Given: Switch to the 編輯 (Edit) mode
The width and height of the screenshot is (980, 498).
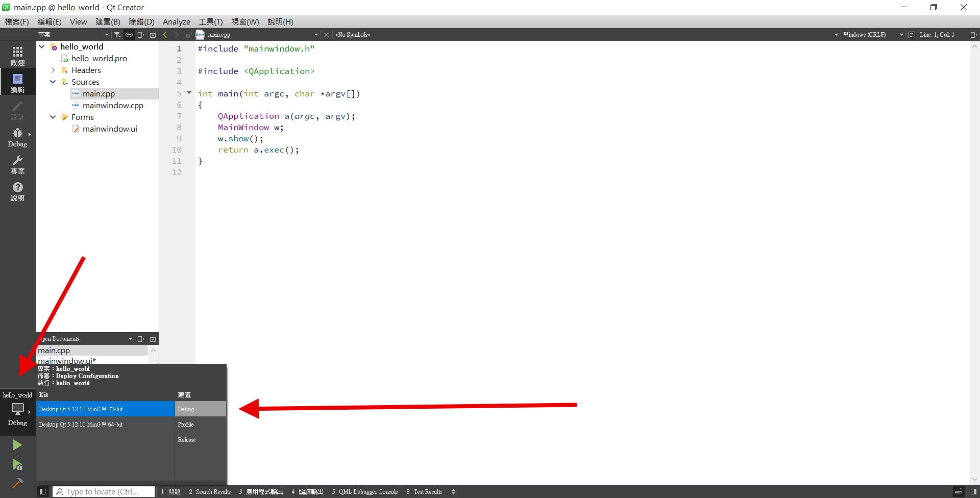Looking at the screenshot, I should 17,83.
